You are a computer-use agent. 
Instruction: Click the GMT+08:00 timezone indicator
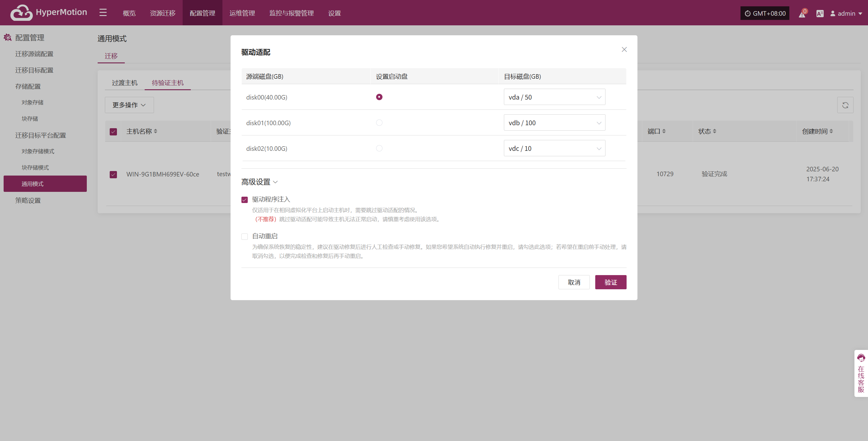(x=765, y=13)
